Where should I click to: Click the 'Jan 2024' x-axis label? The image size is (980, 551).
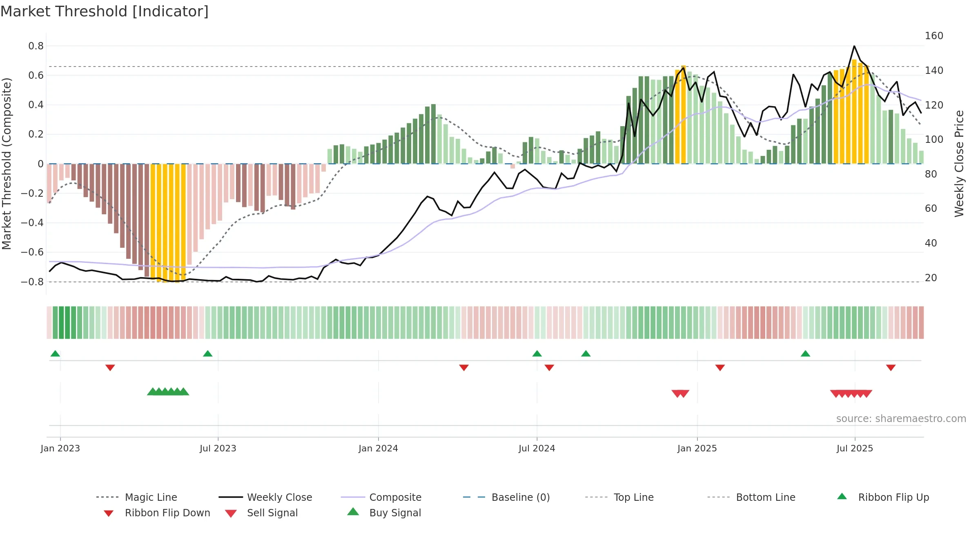378,448
